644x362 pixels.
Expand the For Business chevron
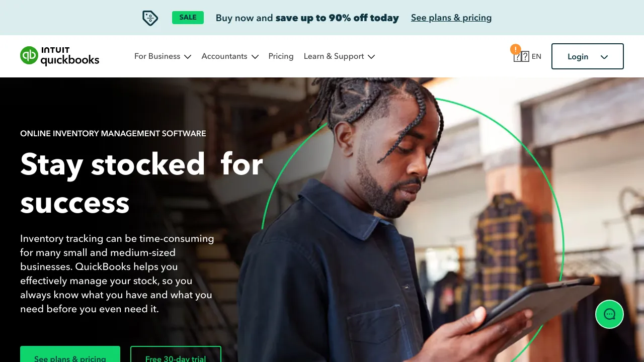click(x=188, y=57)
